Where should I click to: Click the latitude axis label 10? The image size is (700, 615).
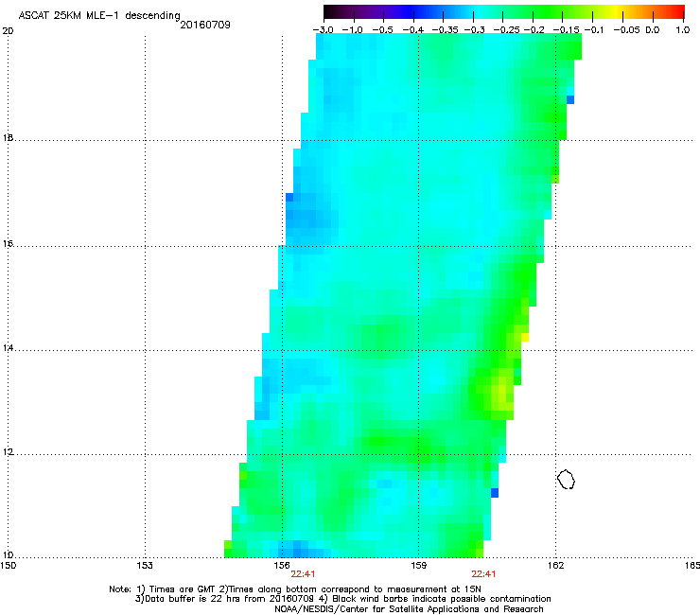pos(8,555)
